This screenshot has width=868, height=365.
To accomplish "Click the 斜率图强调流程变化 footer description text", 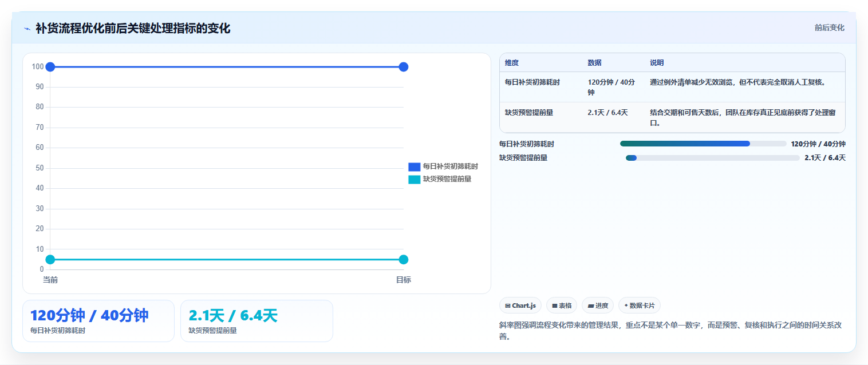I will click(670, 331).
